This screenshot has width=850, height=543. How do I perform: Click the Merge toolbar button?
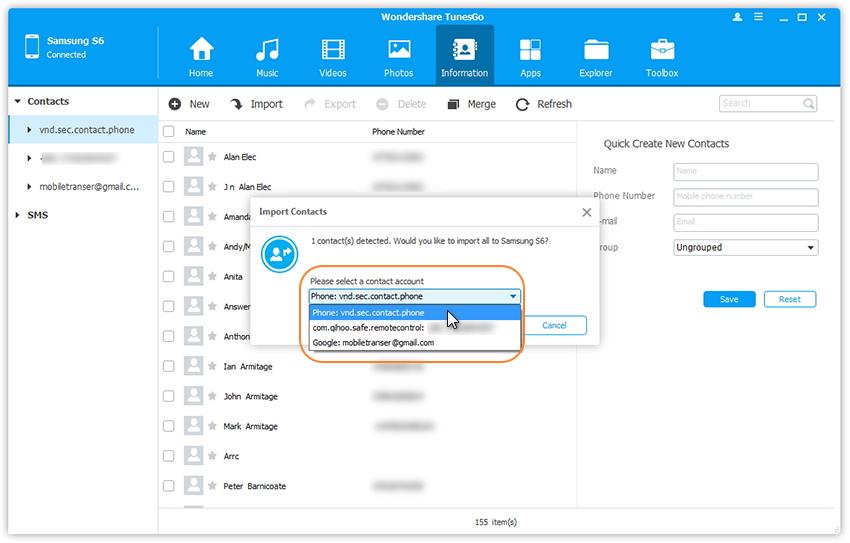471,104
